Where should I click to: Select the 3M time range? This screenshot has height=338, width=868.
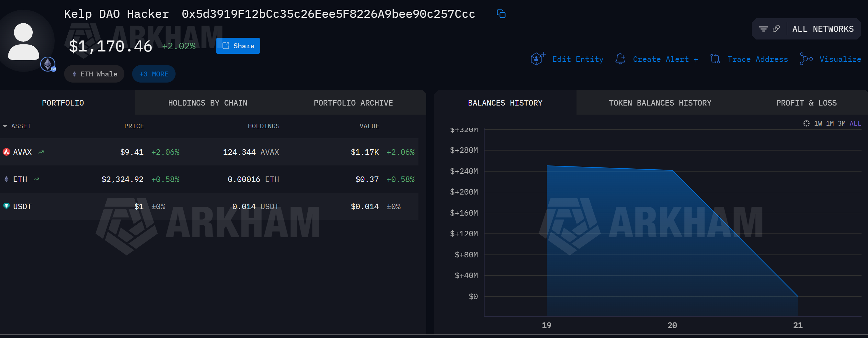pos(842,123)
